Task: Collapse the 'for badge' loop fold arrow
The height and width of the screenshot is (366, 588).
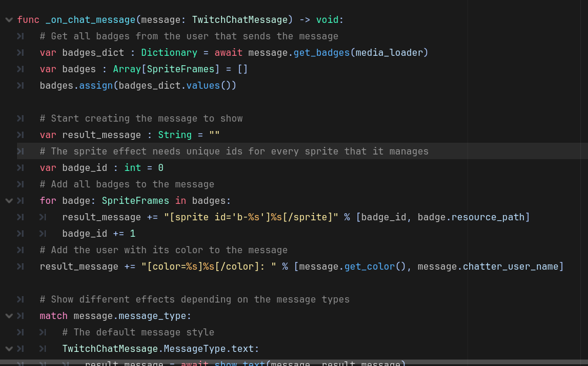Action: (9, 201)
